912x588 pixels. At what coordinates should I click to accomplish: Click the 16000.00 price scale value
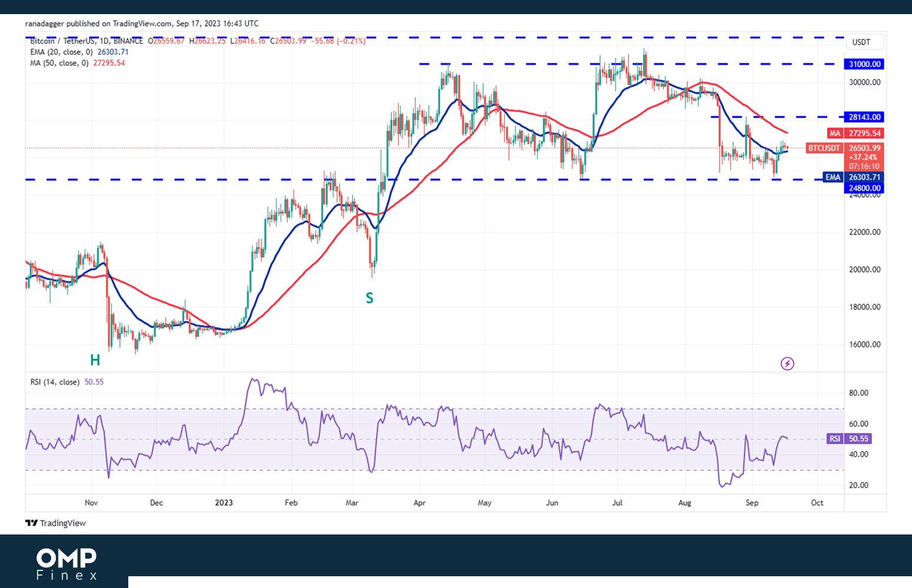864,345
